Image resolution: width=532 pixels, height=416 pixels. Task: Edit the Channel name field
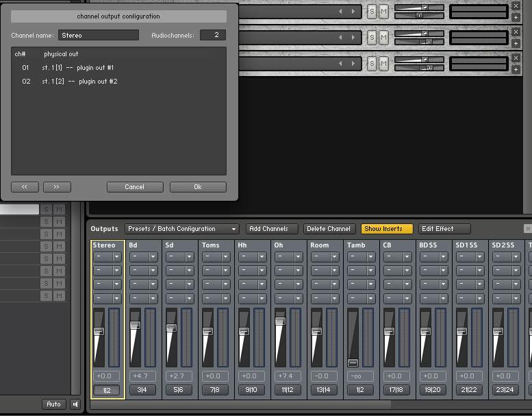click(99, 36)
